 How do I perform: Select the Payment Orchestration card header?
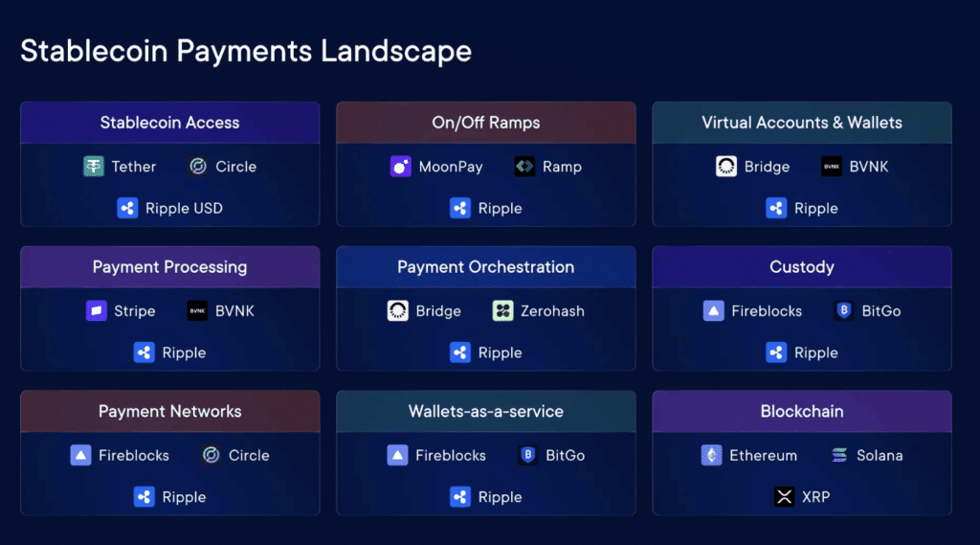point(486,267)
